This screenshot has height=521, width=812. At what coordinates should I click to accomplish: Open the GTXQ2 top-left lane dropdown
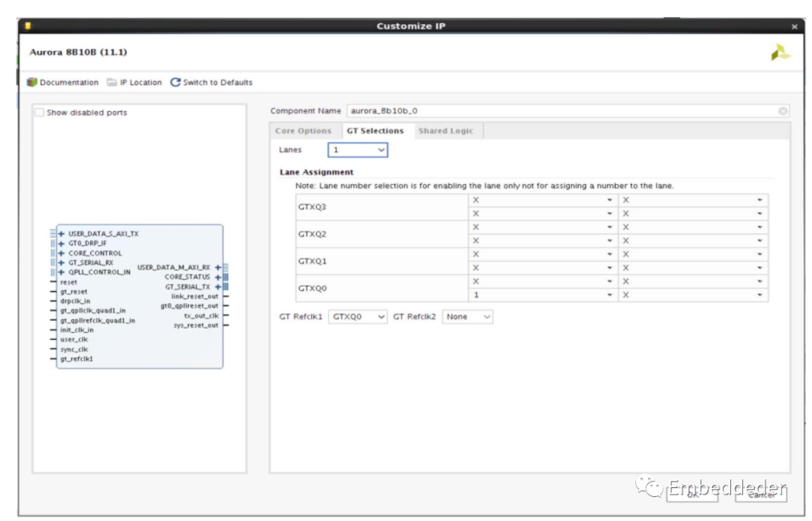[x=544, y=227]
